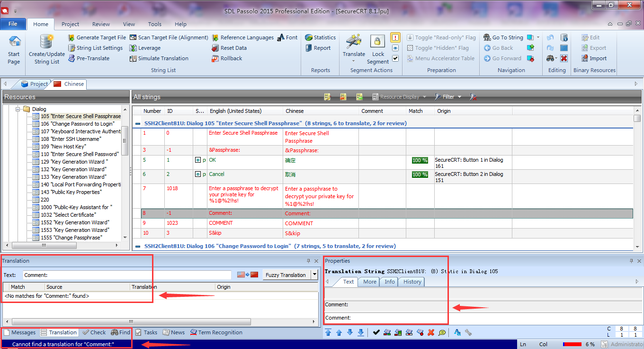Click the Create/Update String List icon
This screenshot has width=644, height=349.
pyautogui.click(x=46, y=43)
